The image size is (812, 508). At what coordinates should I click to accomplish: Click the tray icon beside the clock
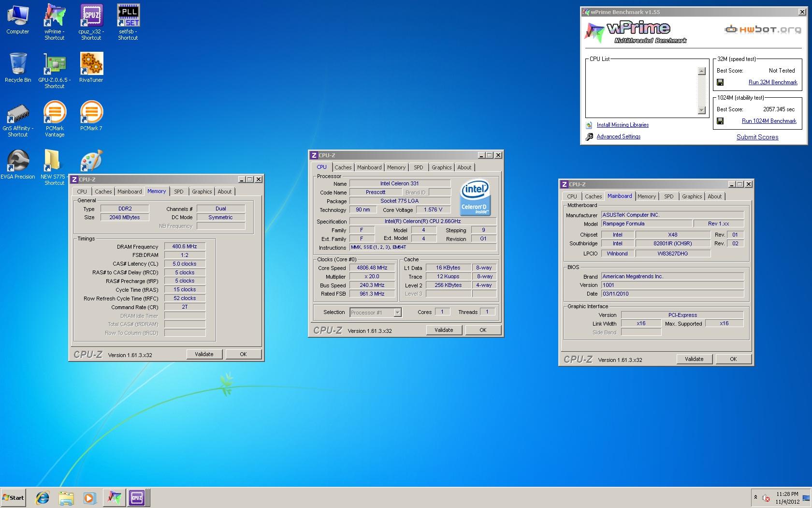(x=766, y=498)
